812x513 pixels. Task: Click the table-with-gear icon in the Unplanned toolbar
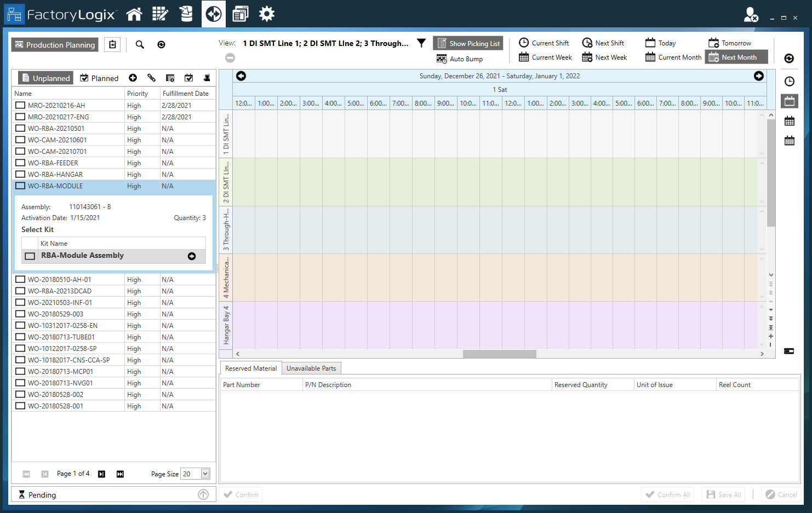point(170,78)
